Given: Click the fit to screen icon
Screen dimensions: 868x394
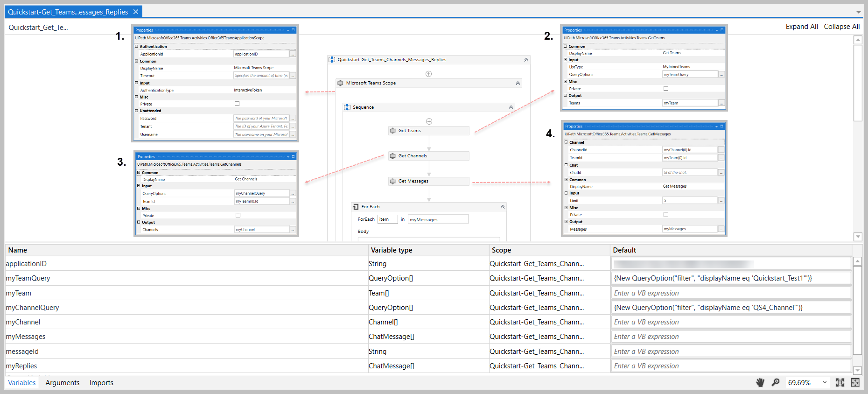Looking at the screenshot, I should click(840, 382).
